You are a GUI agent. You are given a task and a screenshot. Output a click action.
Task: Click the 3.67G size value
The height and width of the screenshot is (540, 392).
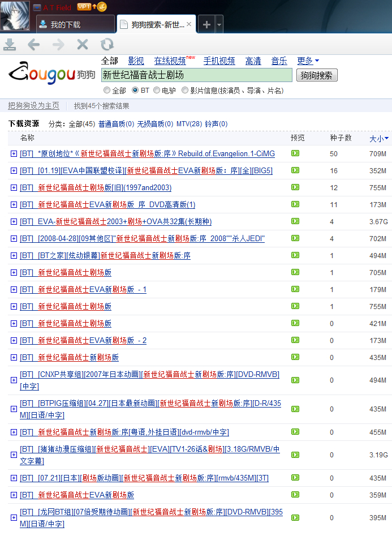(x=378, y=222)
